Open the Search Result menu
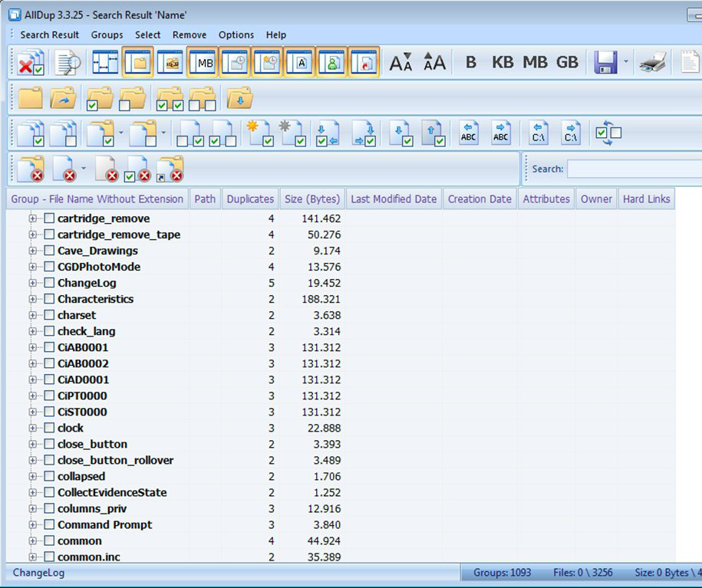Image resolution: width=702 pixels, height=588 pixels. click(49, 35)
